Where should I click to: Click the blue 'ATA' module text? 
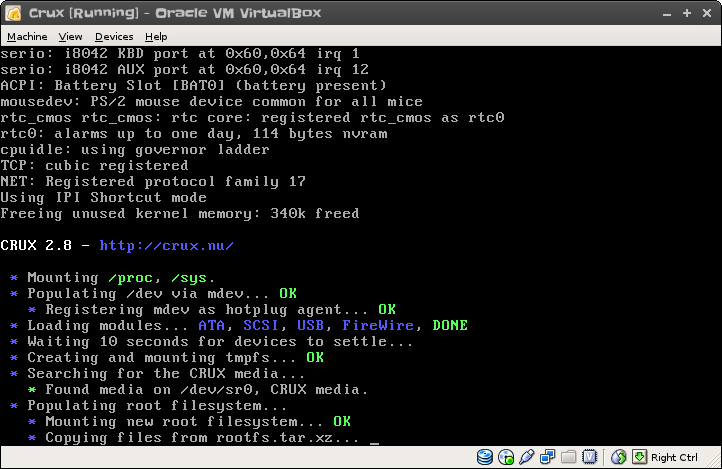211,325
